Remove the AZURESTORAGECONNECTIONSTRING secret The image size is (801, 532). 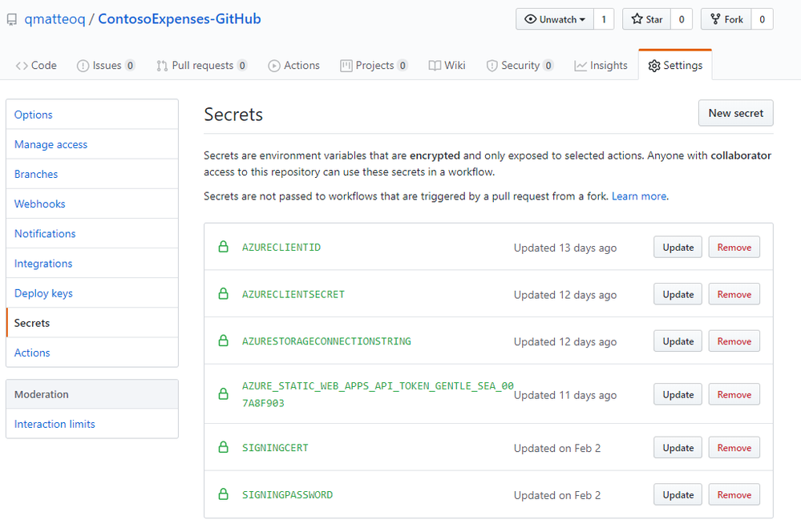pos(734,341)
